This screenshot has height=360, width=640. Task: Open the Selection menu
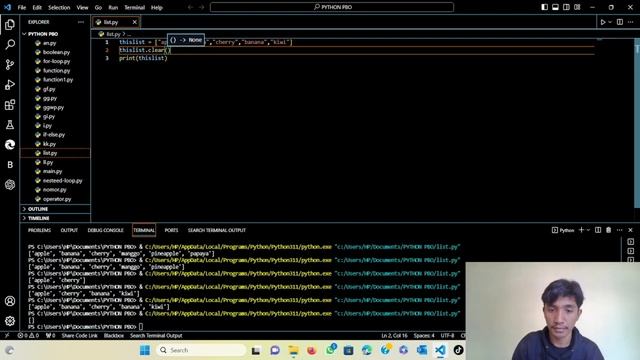coord(59,7)
